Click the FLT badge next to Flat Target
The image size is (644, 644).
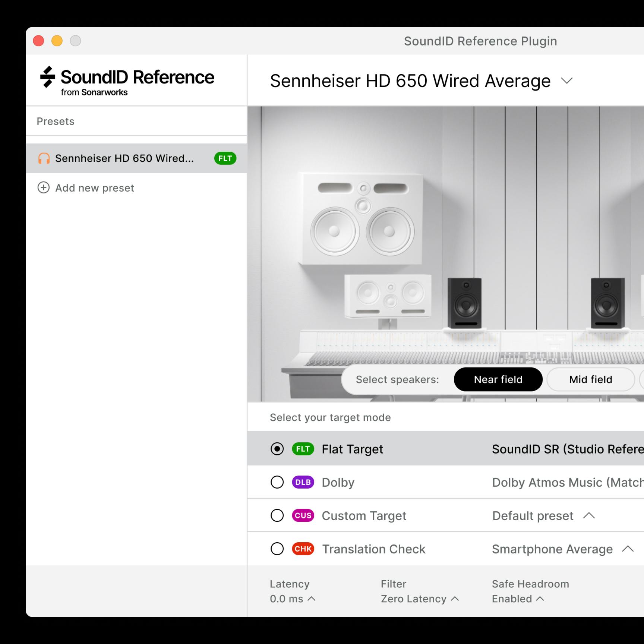(x=303, y=449)
